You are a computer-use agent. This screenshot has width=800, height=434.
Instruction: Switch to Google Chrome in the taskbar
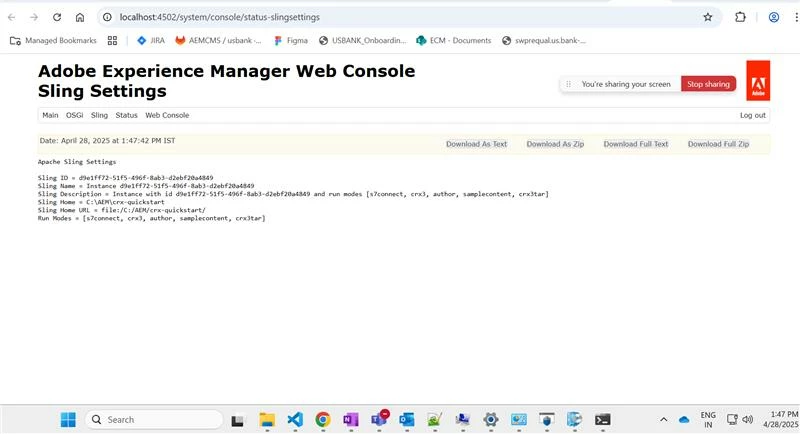point(322,420)
